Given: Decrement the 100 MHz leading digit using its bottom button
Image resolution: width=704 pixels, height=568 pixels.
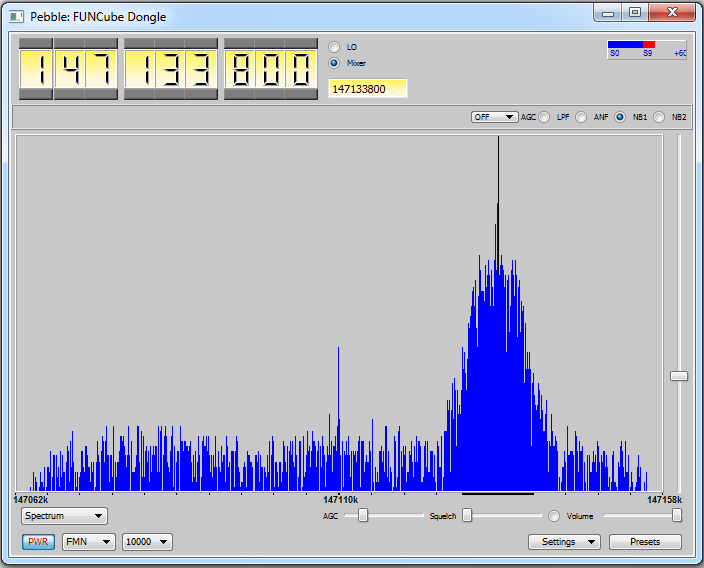Looking at the screenshot, I should (x=35, y=94).
